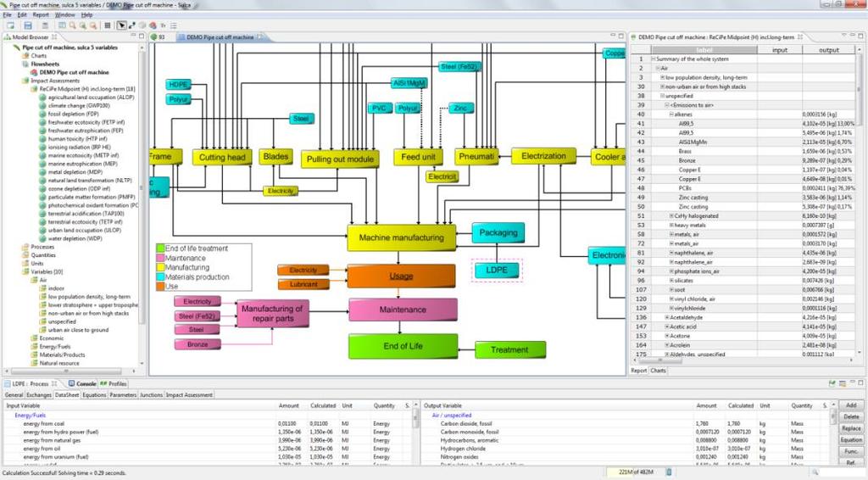Screen dimensions: 868x480
Task: Expand the soot report row
Action: (671, 289)
